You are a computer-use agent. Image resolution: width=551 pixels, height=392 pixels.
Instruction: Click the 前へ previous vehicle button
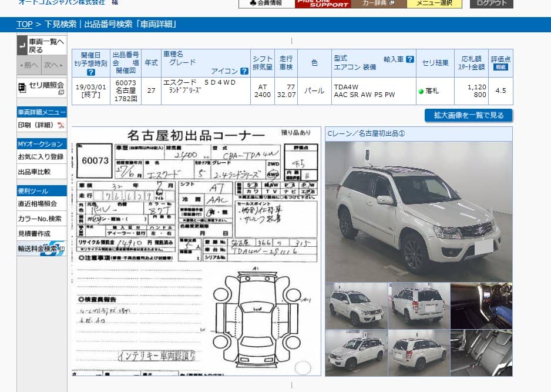click(29, 65)
